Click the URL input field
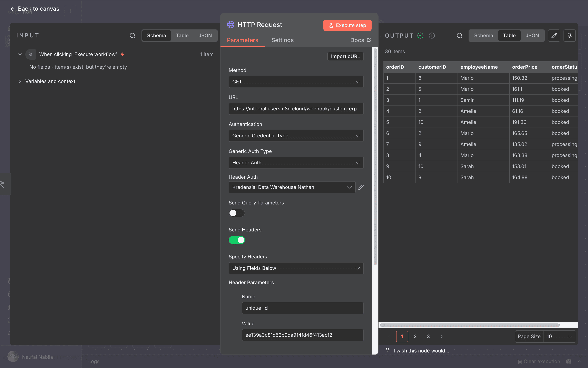The height and width of the screenshot is (368, 588). [296, 109]
